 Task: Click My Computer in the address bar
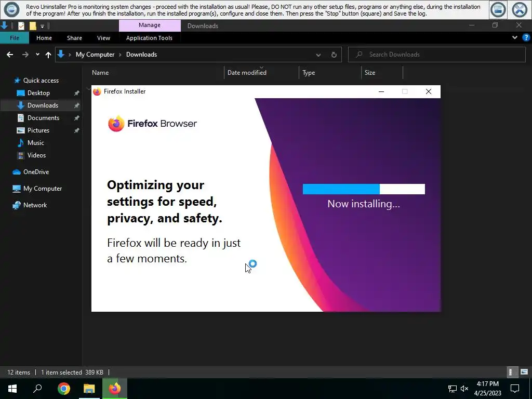coord(95,55)
